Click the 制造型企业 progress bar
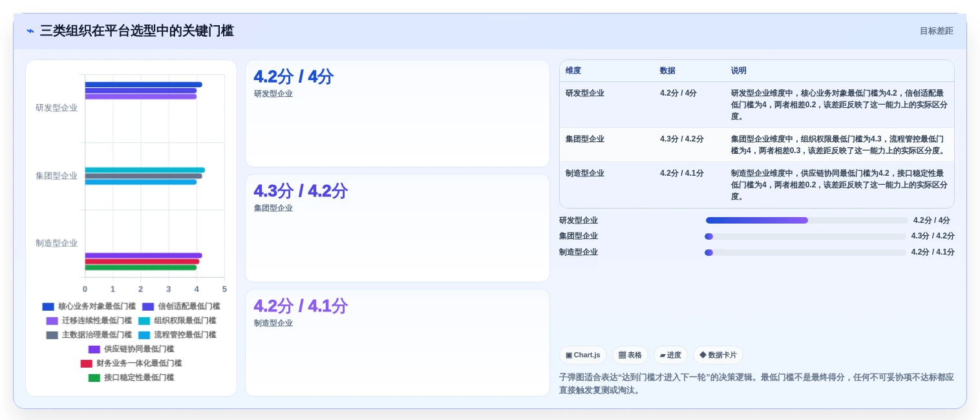 point(805,253)
